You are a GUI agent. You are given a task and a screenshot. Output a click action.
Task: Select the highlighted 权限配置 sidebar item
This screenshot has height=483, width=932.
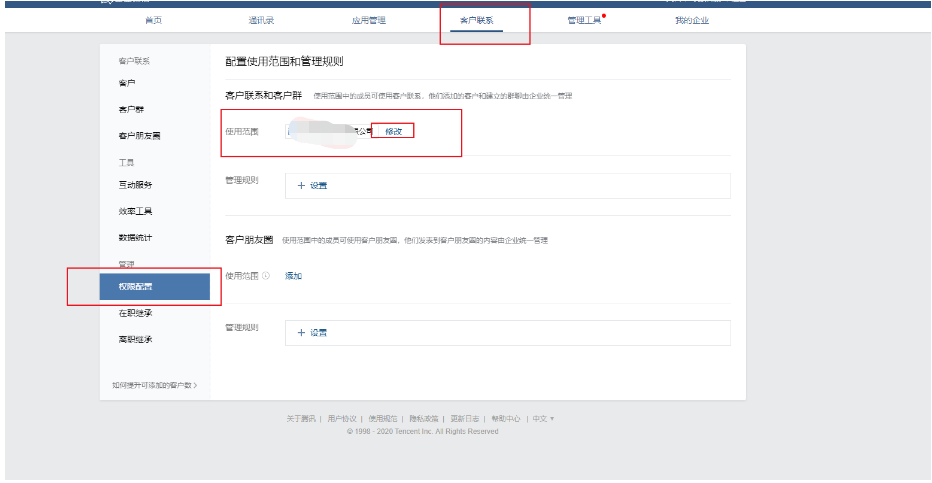(x=155, y=286)
